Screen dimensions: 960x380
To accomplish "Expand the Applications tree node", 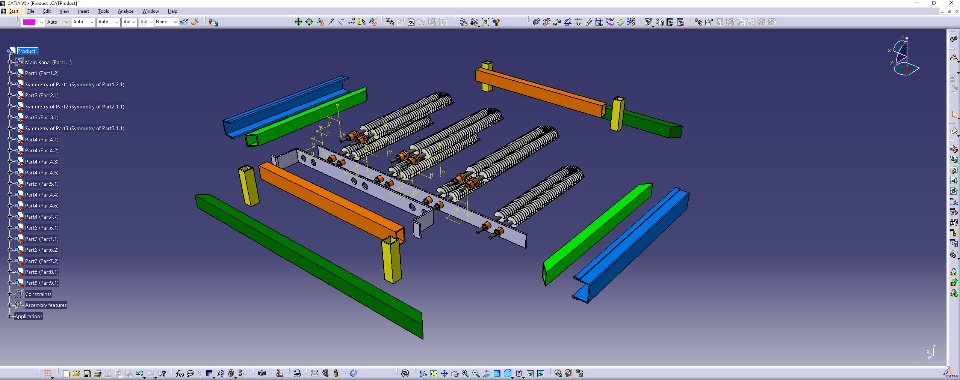I will (x=10, y=316).
